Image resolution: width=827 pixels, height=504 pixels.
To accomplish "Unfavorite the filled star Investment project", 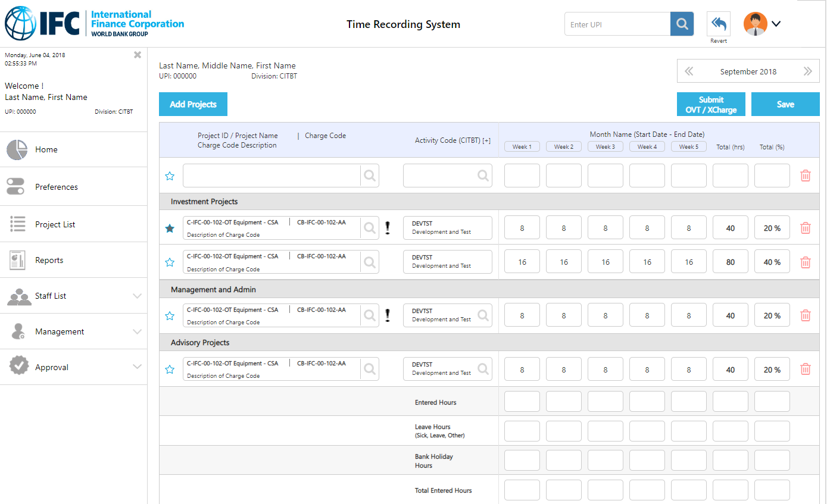I will tap(170, 228).
